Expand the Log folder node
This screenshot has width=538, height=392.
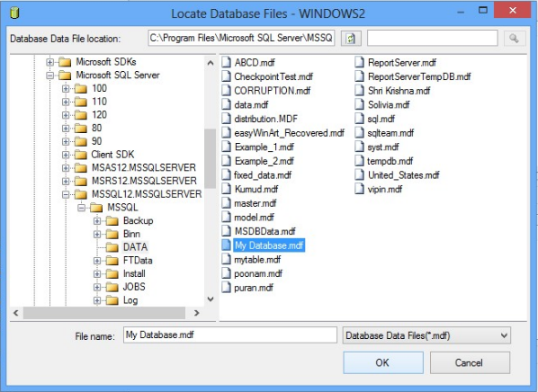[97, 300]
